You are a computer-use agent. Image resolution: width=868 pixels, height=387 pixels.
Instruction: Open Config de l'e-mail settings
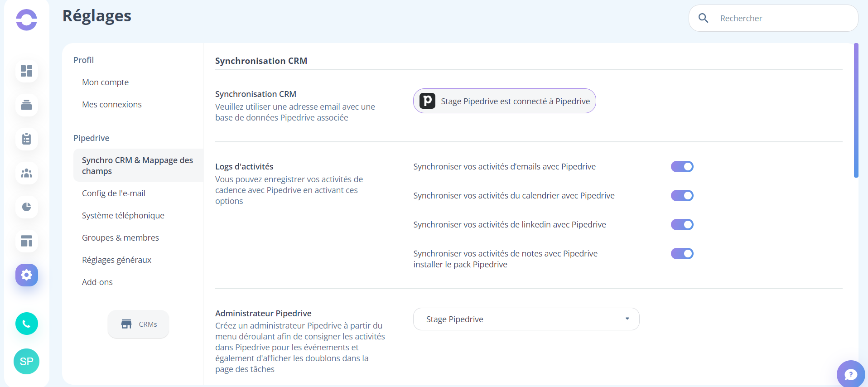(113, 193)
